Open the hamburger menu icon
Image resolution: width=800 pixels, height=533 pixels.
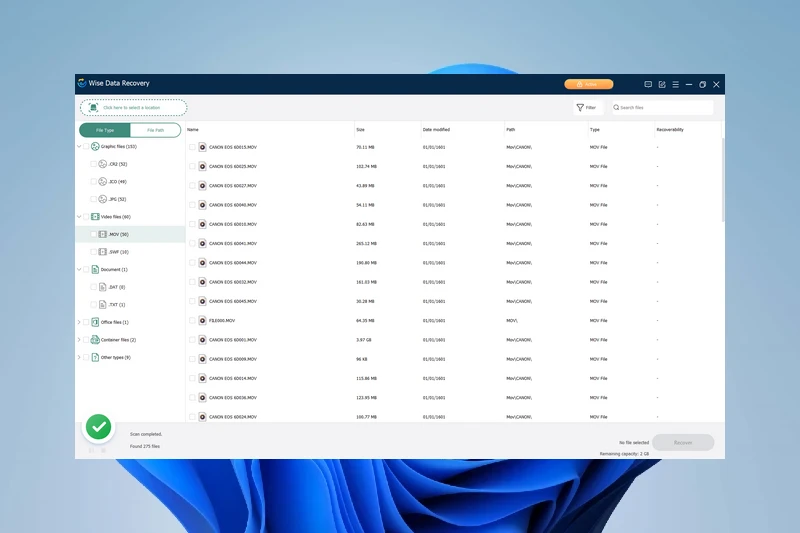[x=676, y=85]
